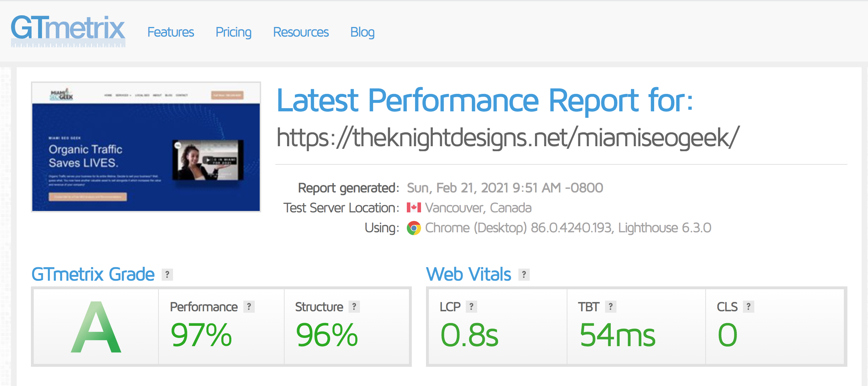Click the Performance label text
The height and width of the screenshot is (386, 868).
click(x=204, y=307)
